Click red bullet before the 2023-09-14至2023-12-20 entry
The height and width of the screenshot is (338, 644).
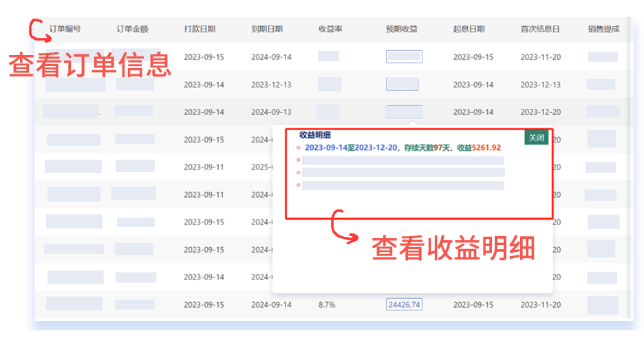pyautogui.click(x=298, y=148)
